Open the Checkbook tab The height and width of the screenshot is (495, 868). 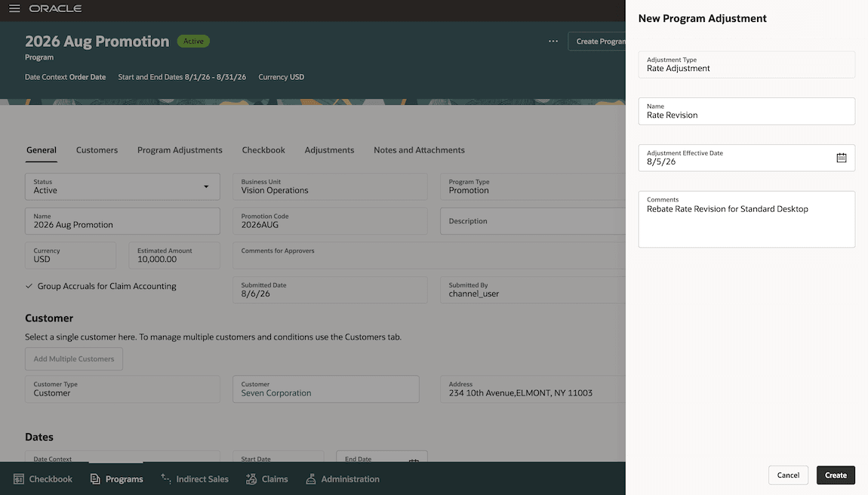[263, 150]
